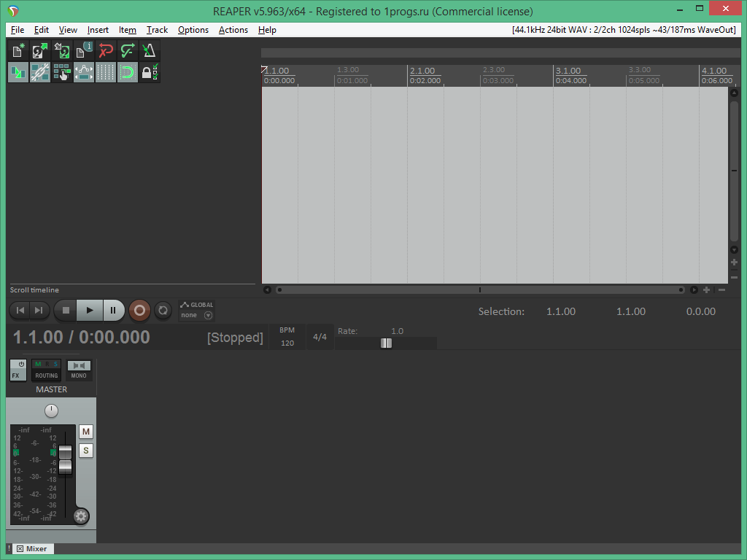This screenshot has height=560, width=747.
Task: Open a project using the Open Project icon
Action: point(40,50)
